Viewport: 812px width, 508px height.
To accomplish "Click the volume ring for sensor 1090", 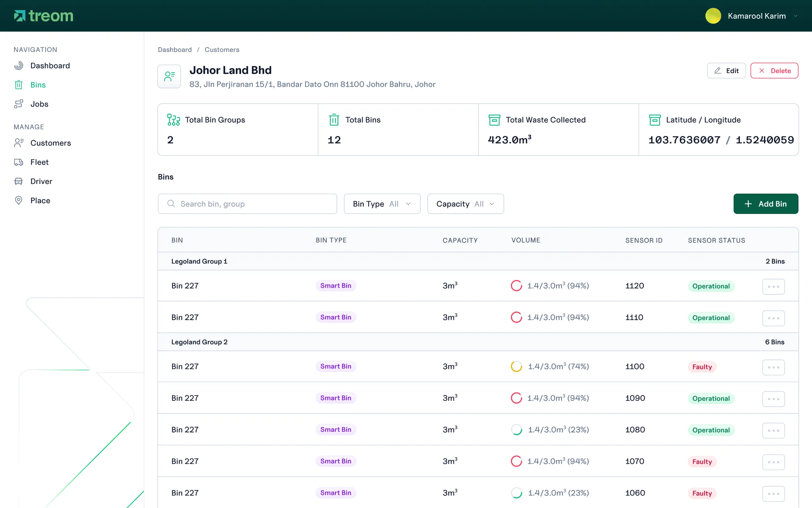I will coord(516,398).
